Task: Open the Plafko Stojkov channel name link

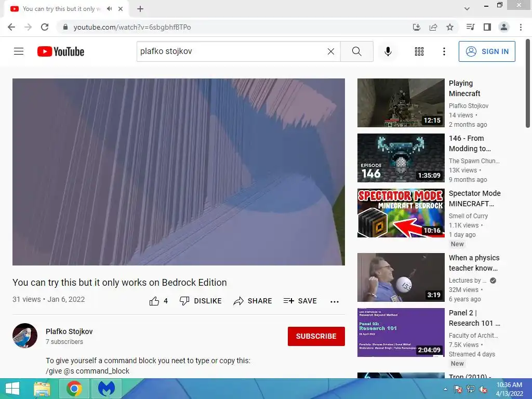Action: point(69,331)
